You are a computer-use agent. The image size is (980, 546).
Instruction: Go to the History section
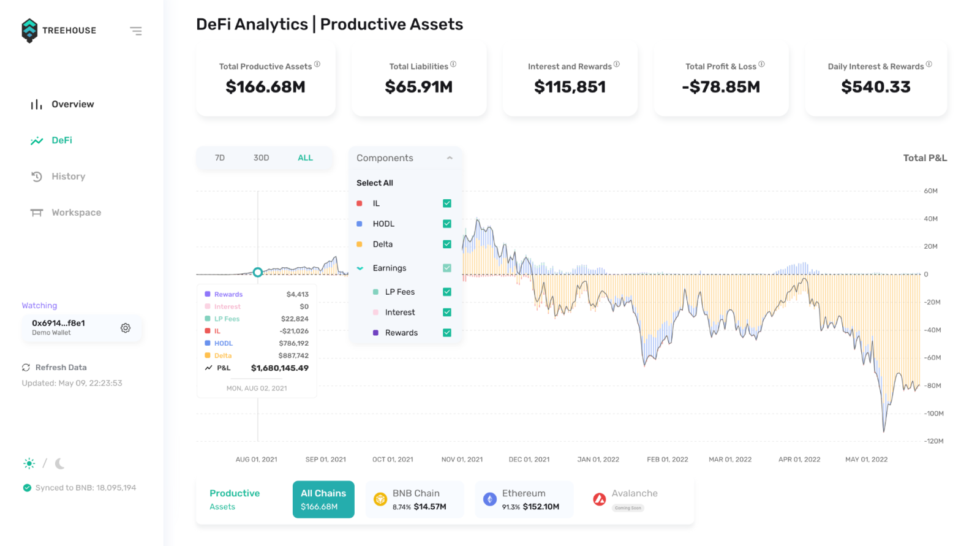pyautogui.click(x=68, y=176)
